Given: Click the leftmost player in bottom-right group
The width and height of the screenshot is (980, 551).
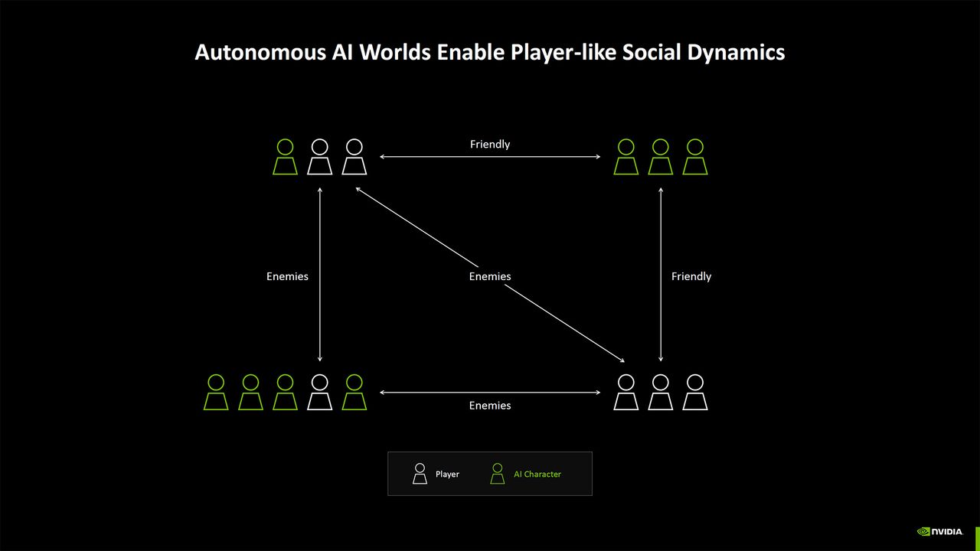Looking at the screenshot, I should click(x=626, y=392).
